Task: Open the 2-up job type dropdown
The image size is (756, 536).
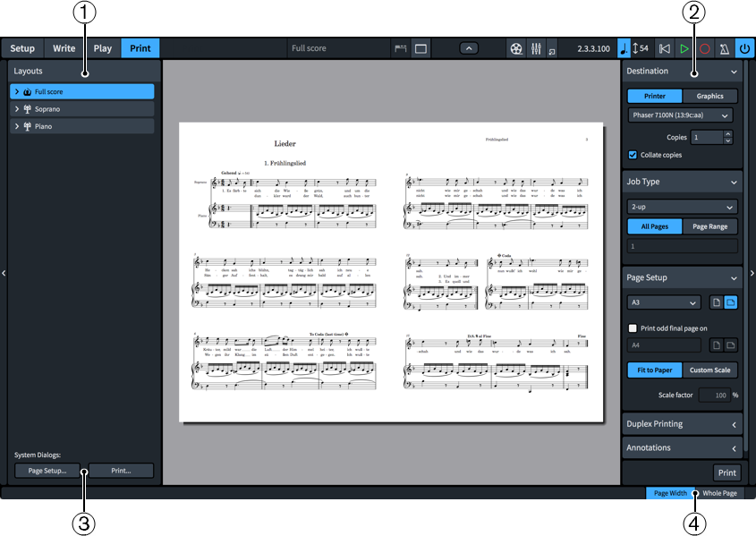Action: (682, 208)
